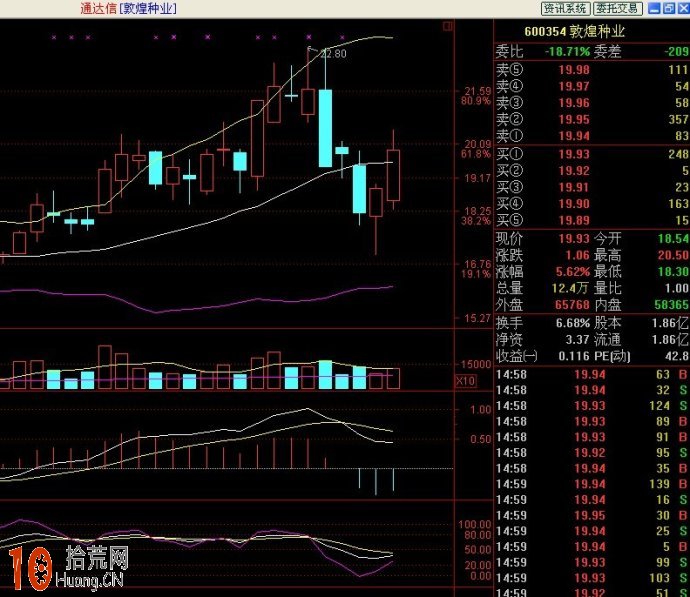The width and height of the screenshot is (690, 597).
Task: Click the 19.17 price axis label
Action: [478, 178]
